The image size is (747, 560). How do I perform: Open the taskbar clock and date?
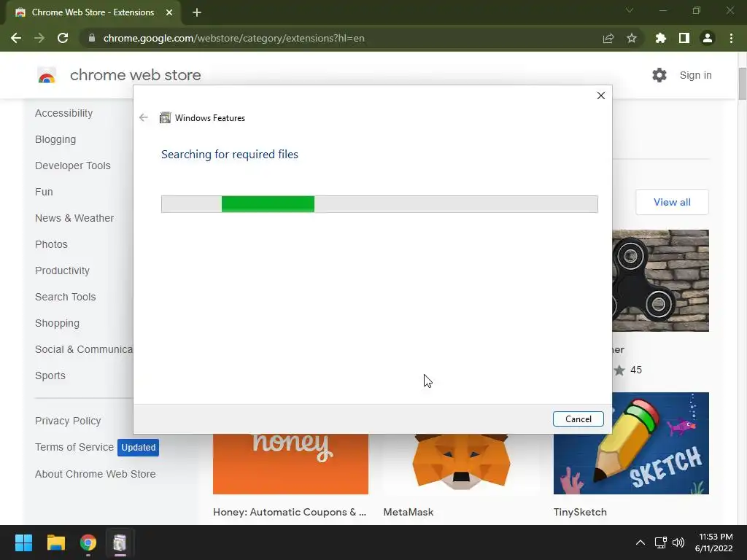click(713, 542)
